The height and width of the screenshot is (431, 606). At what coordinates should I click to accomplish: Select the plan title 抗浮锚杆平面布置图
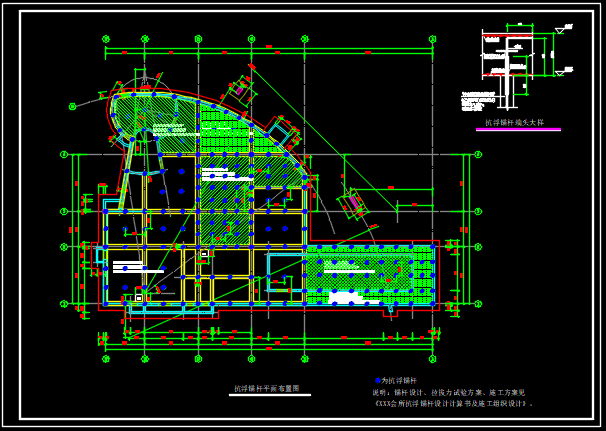(x=267, y=389)
